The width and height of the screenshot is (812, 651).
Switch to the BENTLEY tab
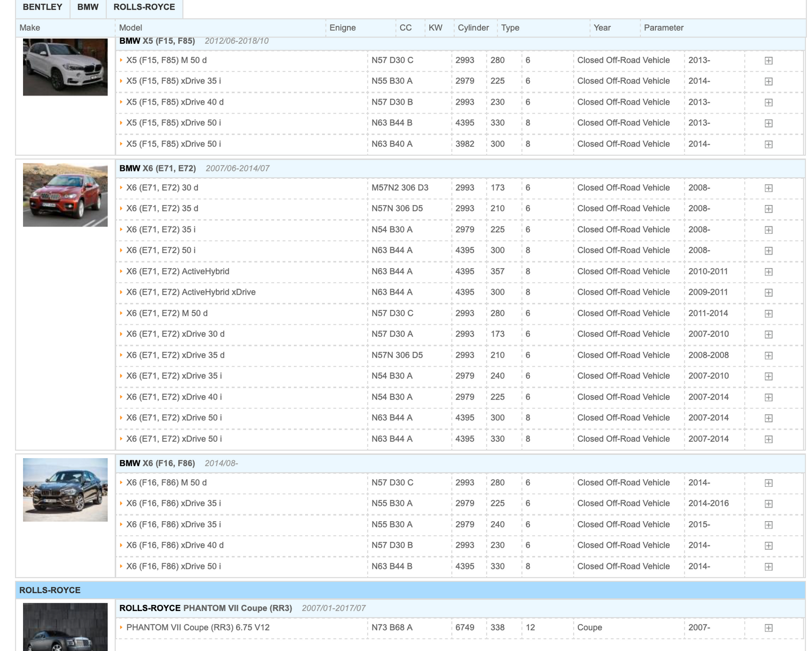[x=42, y=8]
